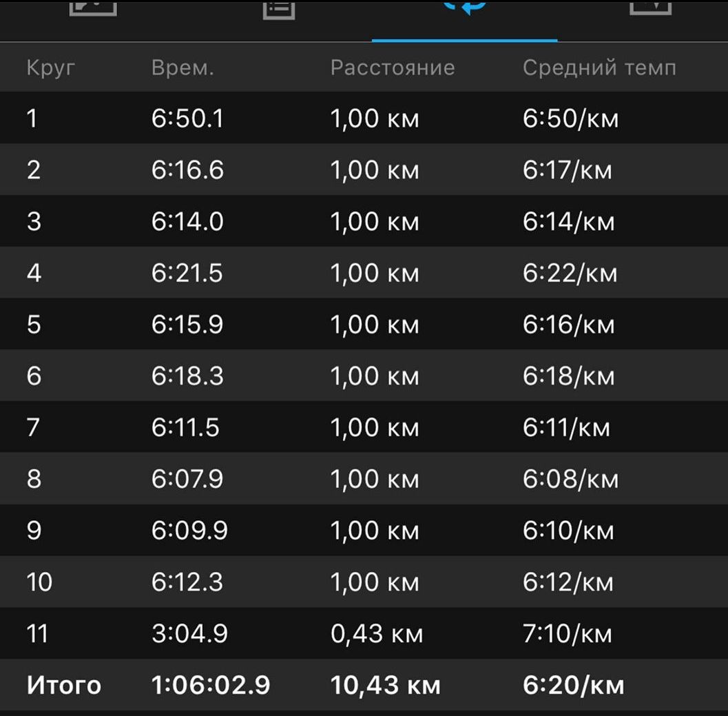Select lap 3 row showing 6:14.0
The image size is (728, 716).
click(364, 221)
